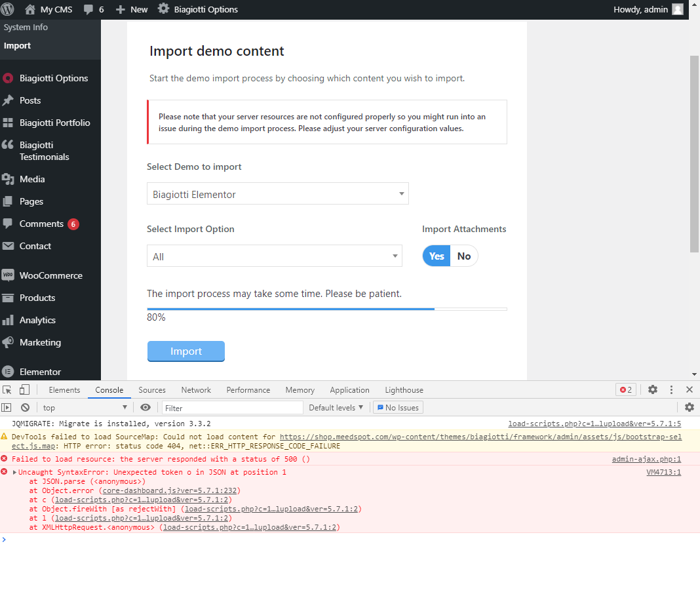The image size is (700, 596).
Task: Open Select Demo dropdown Biagiotti Elementor
Action: (x=278, y=194)
